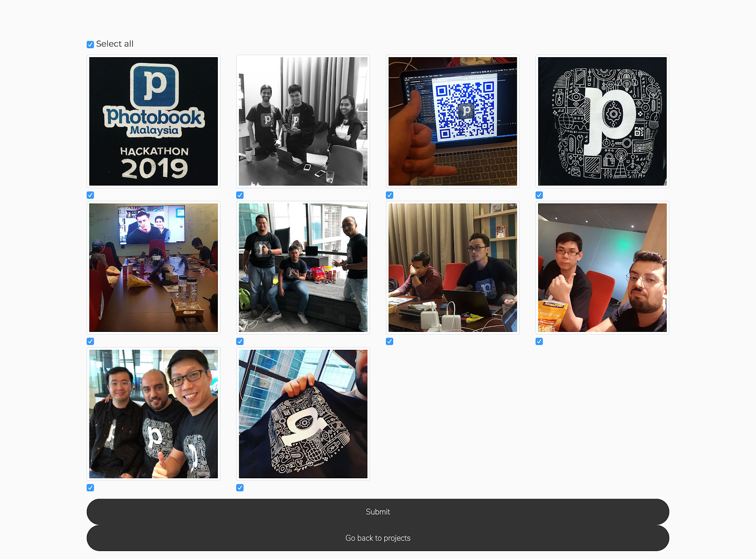The width and height of the screenshot is (756, 559).
Task: Uncheck the box under the two men at laptop photo
Action: [x=389, y=341]
